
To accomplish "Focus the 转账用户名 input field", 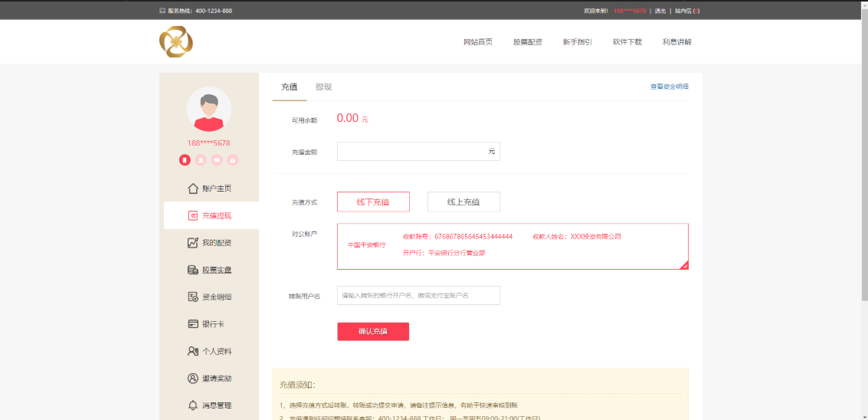I will point(418,295).
